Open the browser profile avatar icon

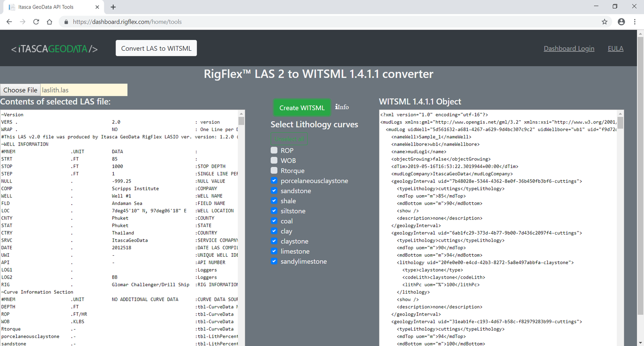pos(621,21)
